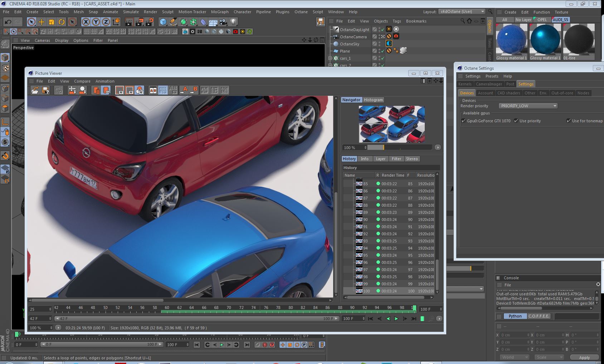The height and width of the screenshot is (364, 604).
Task: Toggle Gpu0 GeForce GTX 1070 checkbox
Action: point(464,121)
